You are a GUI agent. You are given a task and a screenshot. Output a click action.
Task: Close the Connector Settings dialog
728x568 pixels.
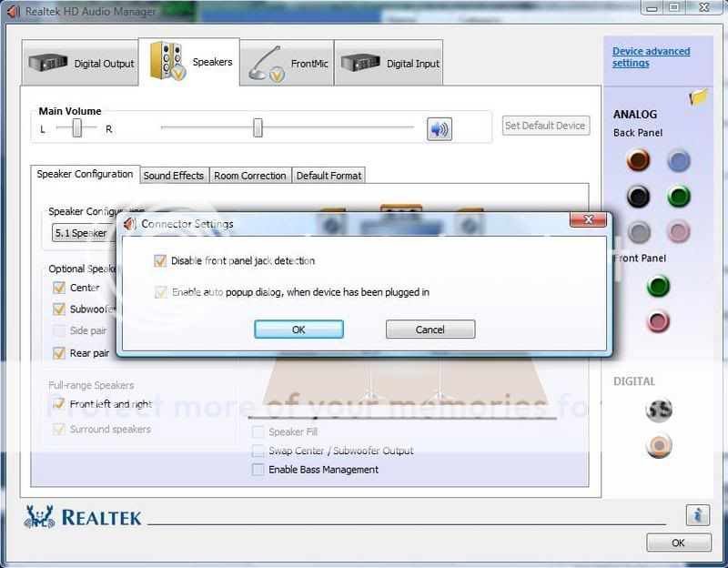(588, 219)
